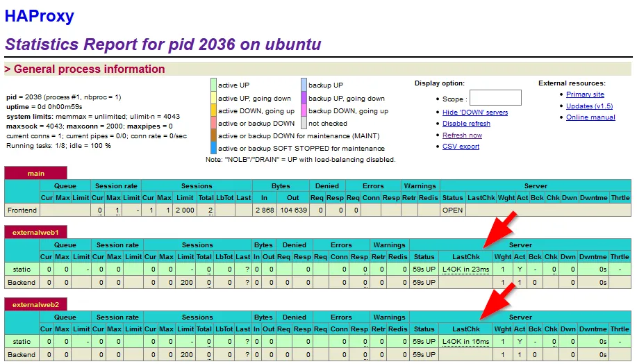Click 'Running tasks: 1/8; idle = 100 %'

[x=58, y=146]
